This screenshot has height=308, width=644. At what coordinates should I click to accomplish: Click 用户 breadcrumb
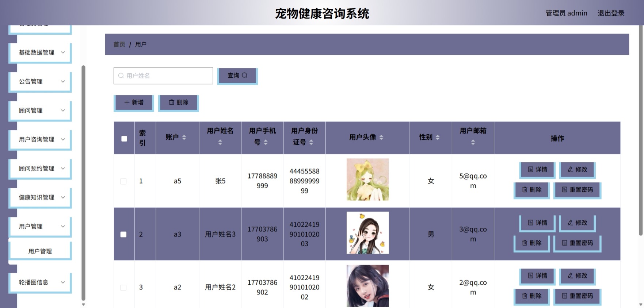click(x=141, y=44)
